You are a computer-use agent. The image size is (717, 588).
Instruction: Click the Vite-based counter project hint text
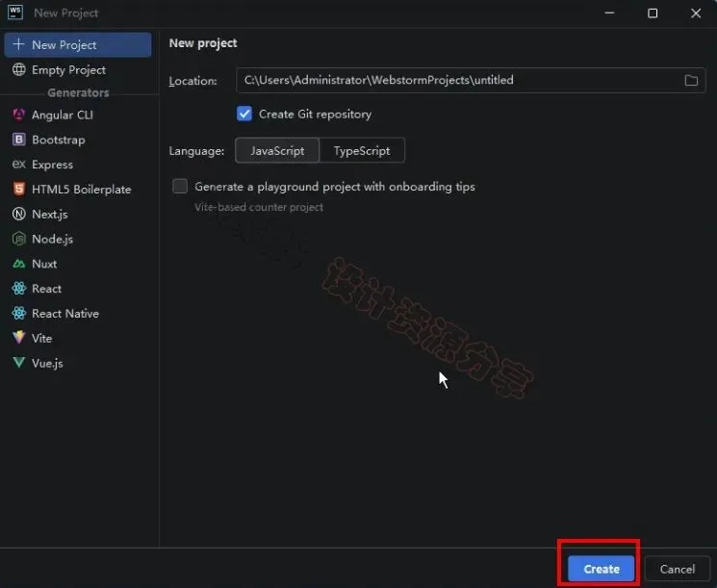(x=259, y=207)
